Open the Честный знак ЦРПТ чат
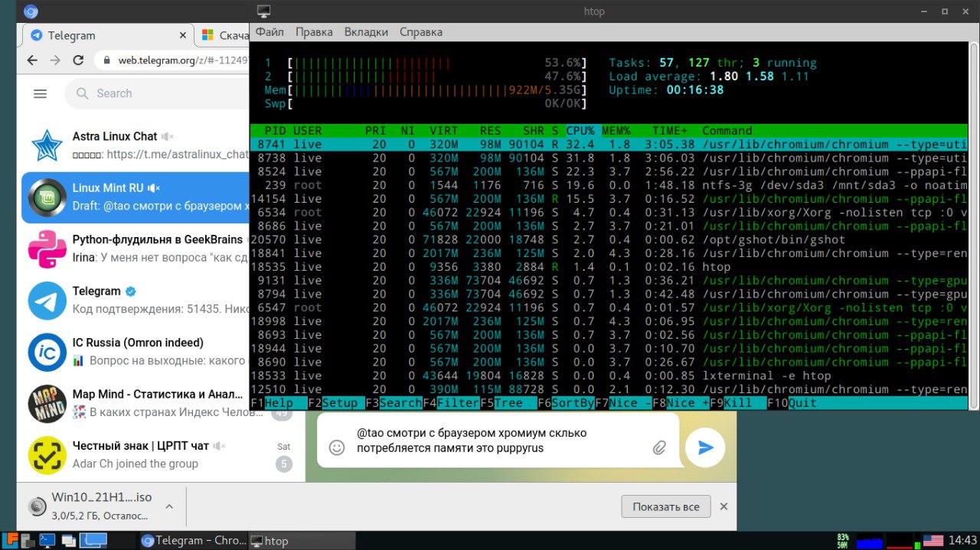 click(x=159, y=455)
